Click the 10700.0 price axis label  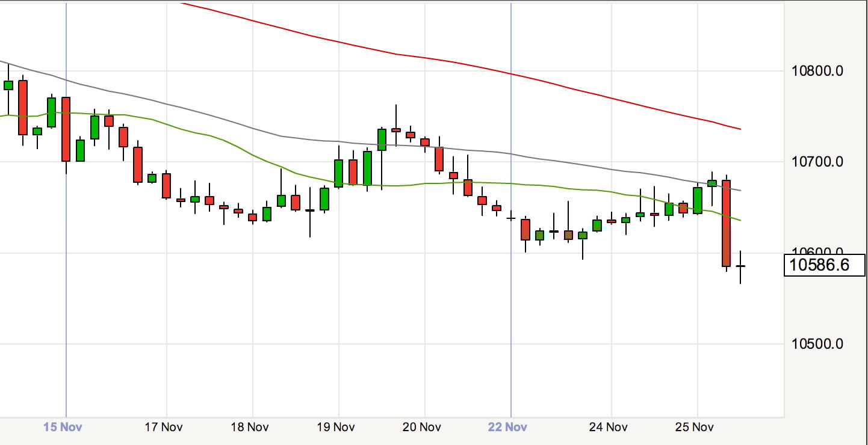point(825,162)
